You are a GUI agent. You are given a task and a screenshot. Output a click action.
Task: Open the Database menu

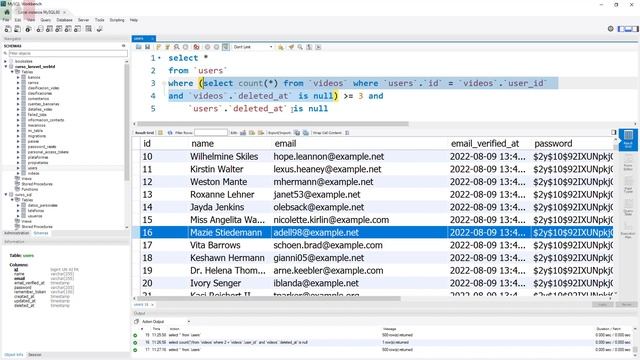[64, 20]
